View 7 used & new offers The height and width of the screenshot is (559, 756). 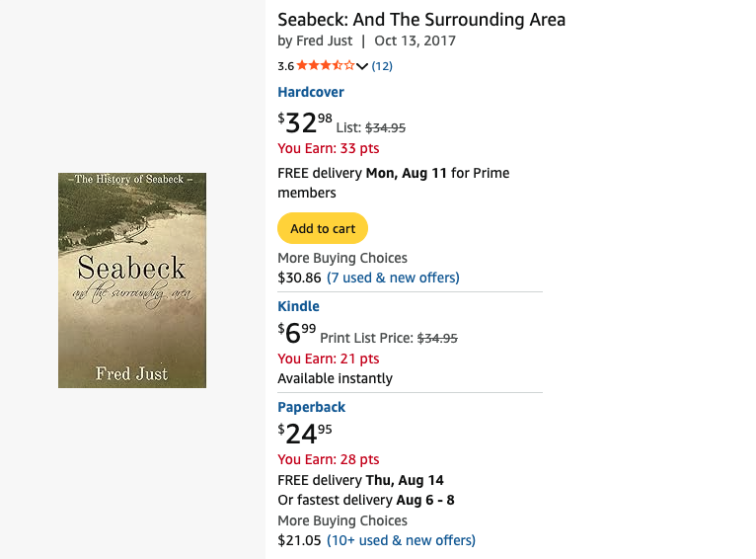[x=393, y=278]
